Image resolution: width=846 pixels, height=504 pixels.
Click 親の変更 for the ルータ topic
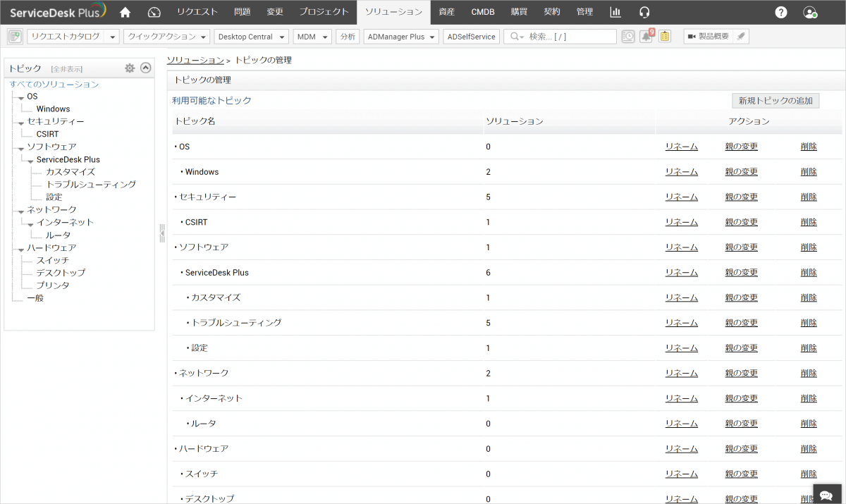[x=742, y=424]
